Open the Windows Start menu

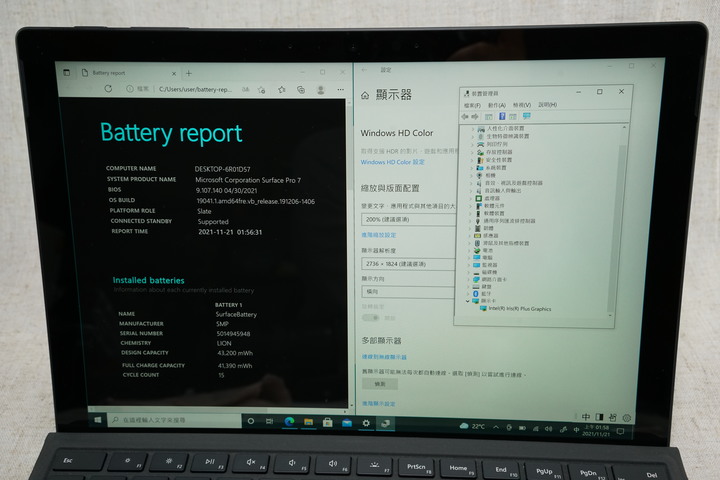[x=97, y=420]
